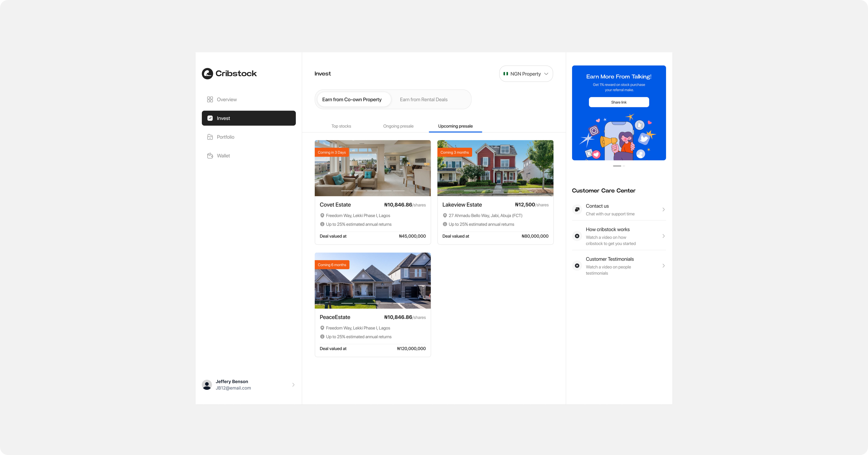Image resolution: width=868 pixels, height=455 pixels.
Task: Click the info icon on PeaceEstate returns
Action: (322, 336)
